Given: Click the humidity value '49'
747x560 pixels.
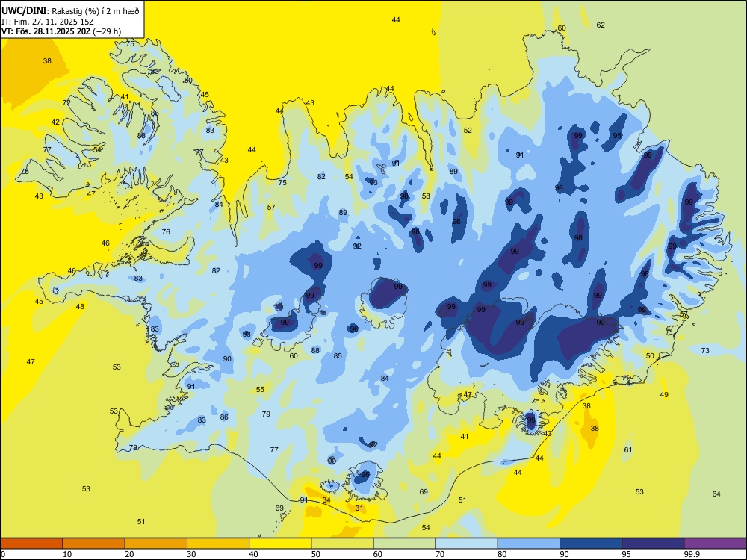Looking at the screenshot, I should [x=665, y=394].
